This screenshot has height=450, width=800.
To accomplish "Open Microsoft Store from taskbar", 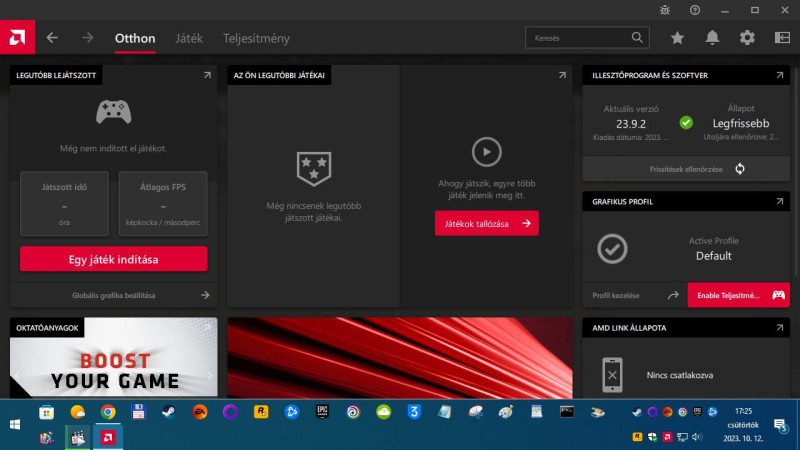I will pos(46,412).
